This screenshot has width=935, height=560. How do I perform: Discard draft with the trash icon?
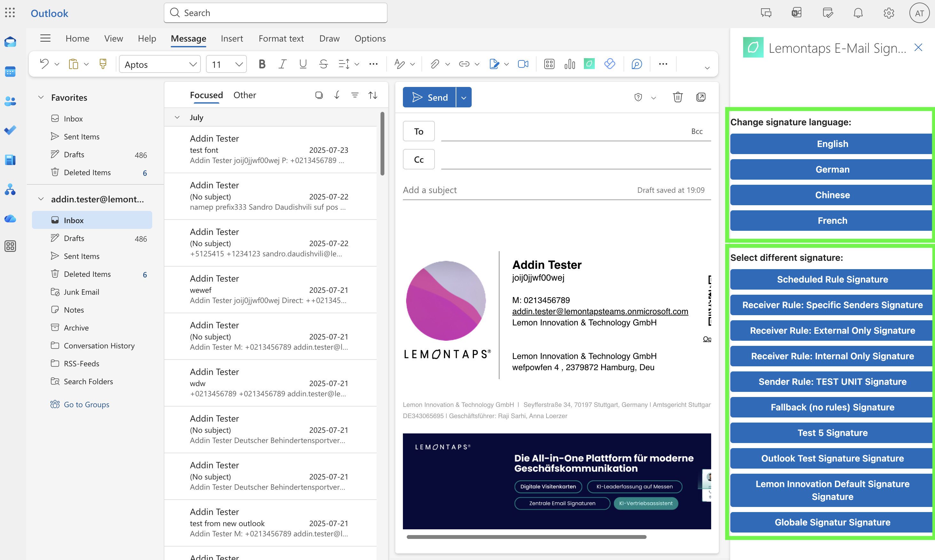pyautogui.click(x=678, y=97)
